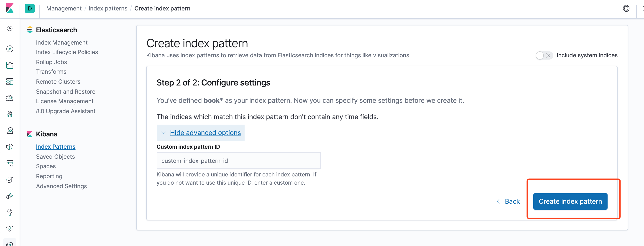The height and width of the screenshot is (246, 644).
Task: Open Stack Monitoring heartbeat icon
Action: (x=10, y=228)
